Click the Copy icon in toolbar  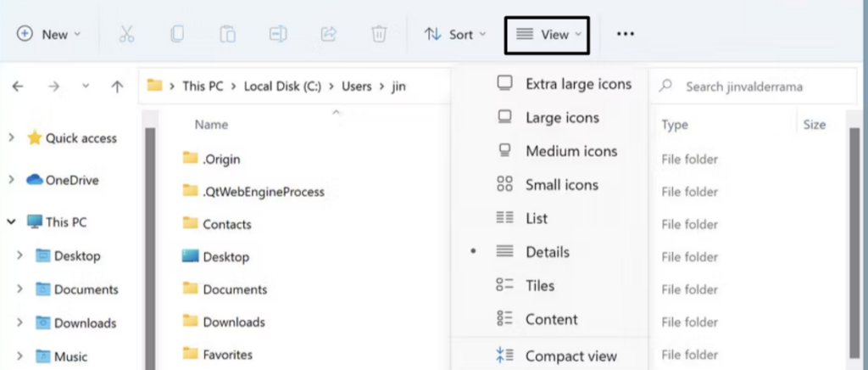pyautogui.click(x=176, y=34)
